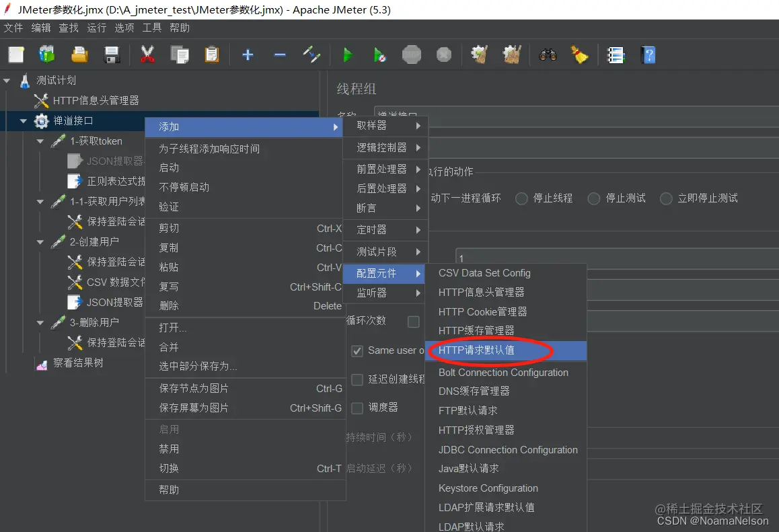Toggle the Same user on each iteration checkbox
This screenshot has height=532, width=779.
coord(359,350)
